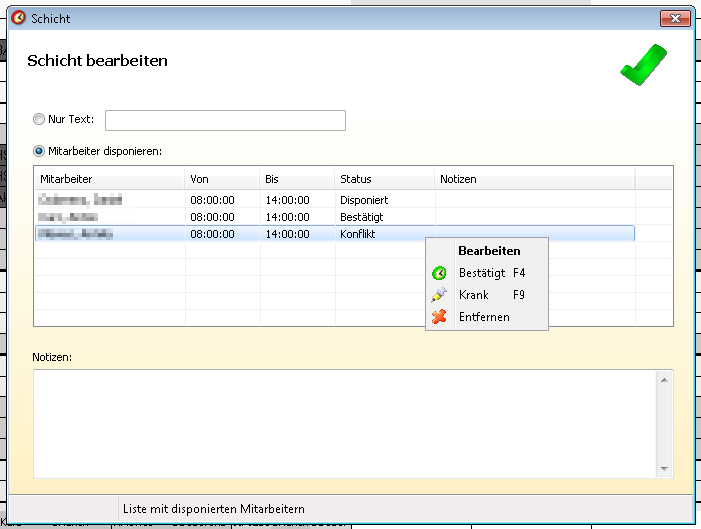This screenshot has height=529, width=701.
Task: Click the Von time in the Konflikt row
Action: coord(212,234)
